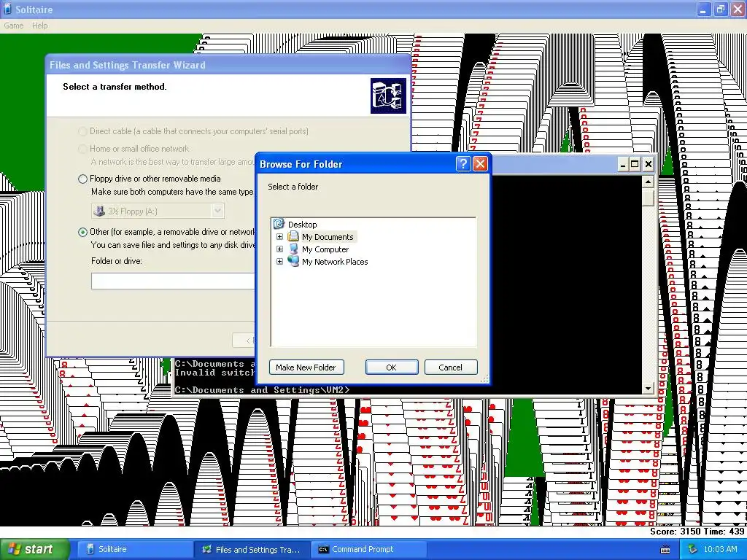Expand the My Computer tree node
This screenshot has width=747, height=560.
click(279, 249)
